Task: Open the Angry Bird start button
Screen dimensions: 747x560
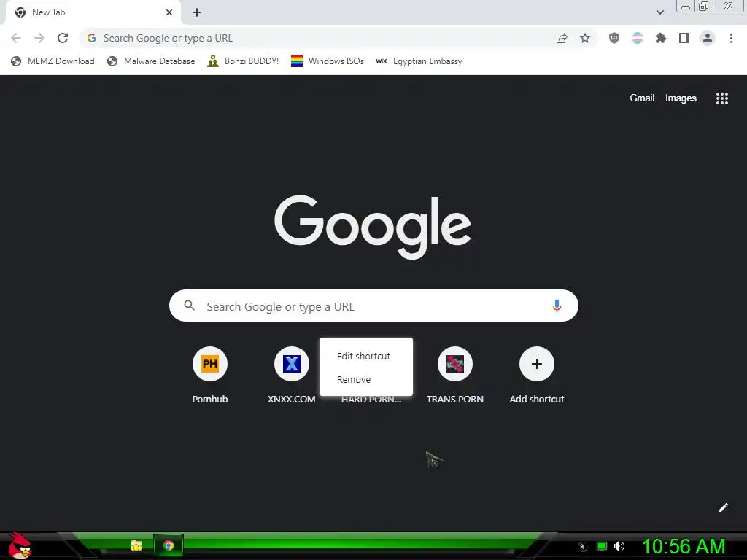Action: point(20,545)
